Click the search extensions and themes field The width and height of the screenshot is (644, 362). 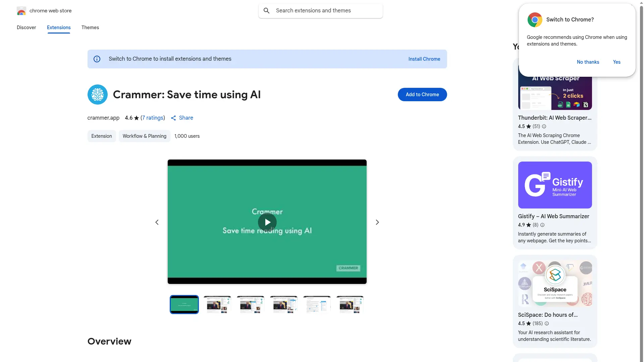(x=325, y=11)
